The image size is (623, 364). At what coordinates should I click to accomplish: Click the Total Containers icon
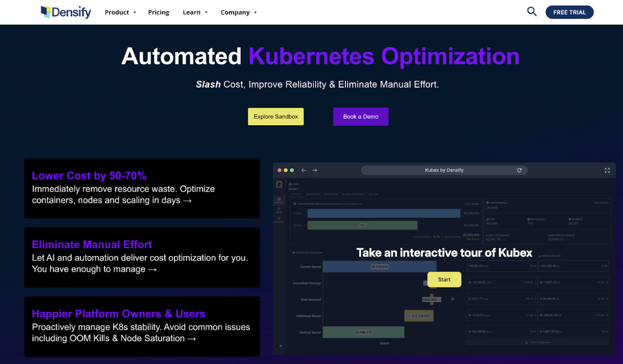[488, 203]
